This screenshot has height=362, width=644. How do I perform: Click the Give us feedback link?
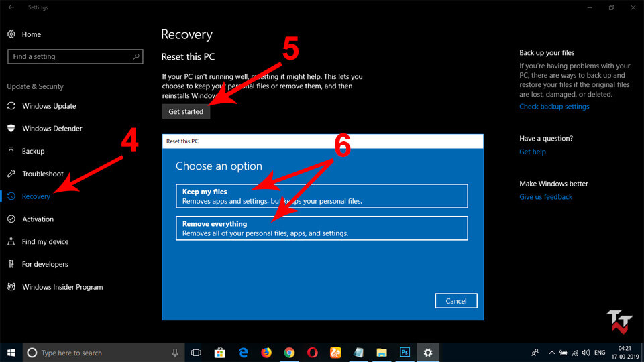tap(545, 196)
